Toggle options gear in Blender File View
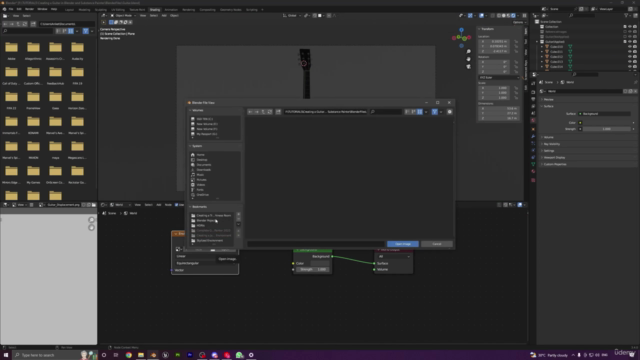The height and width of the screenshot is (360, 640). (449, 112)
